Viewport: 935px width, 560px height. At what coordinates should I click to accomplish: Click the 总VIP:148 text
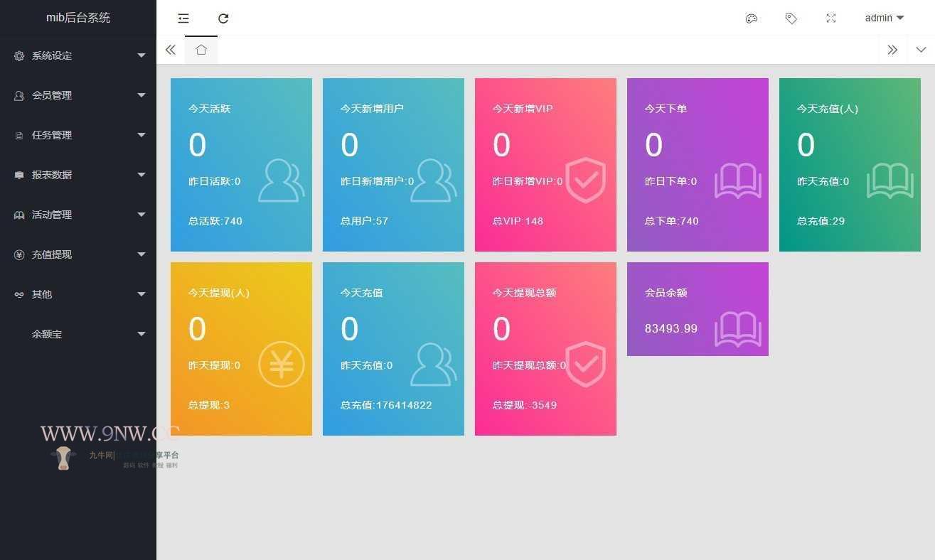coord(518,221)
